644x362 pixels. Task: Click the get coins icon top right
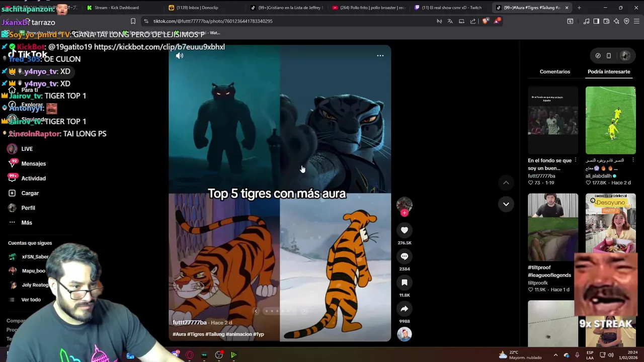click(x=598, y=56)
